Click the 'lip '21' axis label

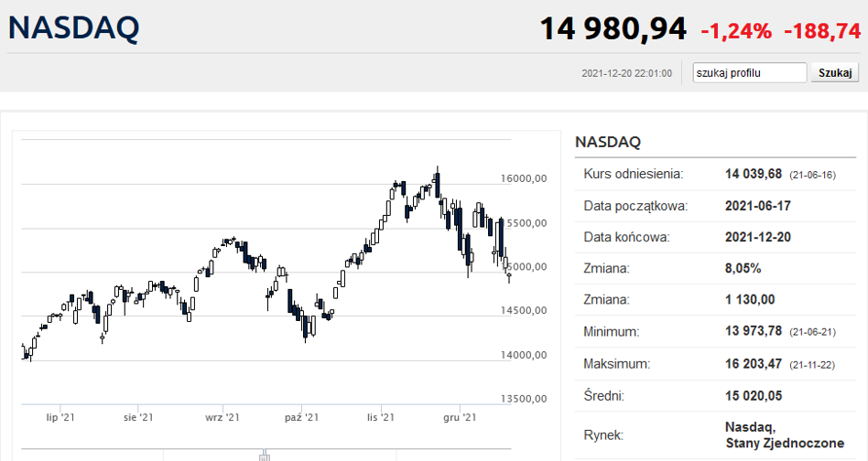(60, 417)
